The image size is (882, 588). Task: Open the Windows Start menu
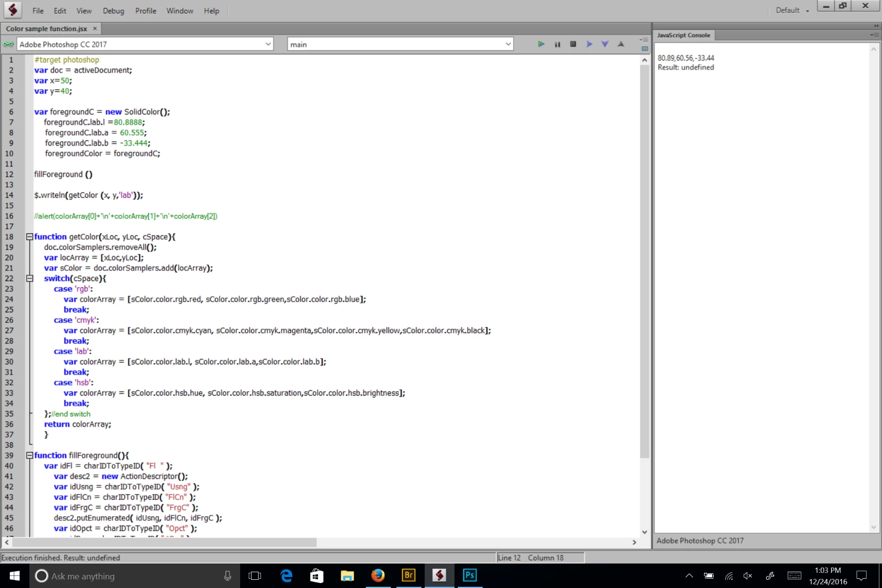click(15, 575)
